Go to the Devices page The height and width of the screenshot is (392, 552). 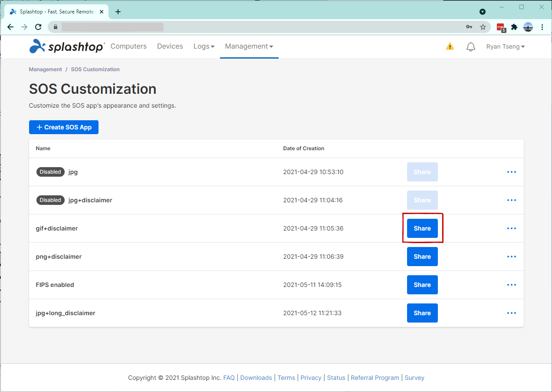170,46
